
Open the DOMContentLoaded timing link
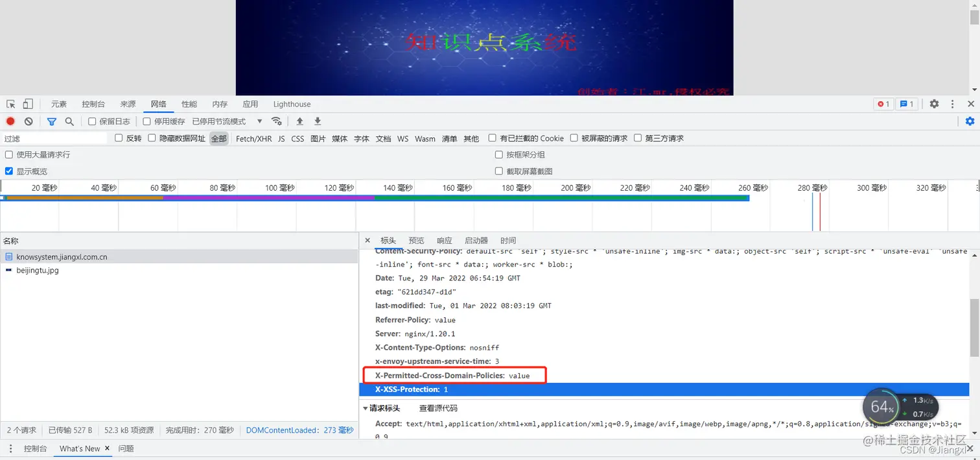click(x=300, y=430)
